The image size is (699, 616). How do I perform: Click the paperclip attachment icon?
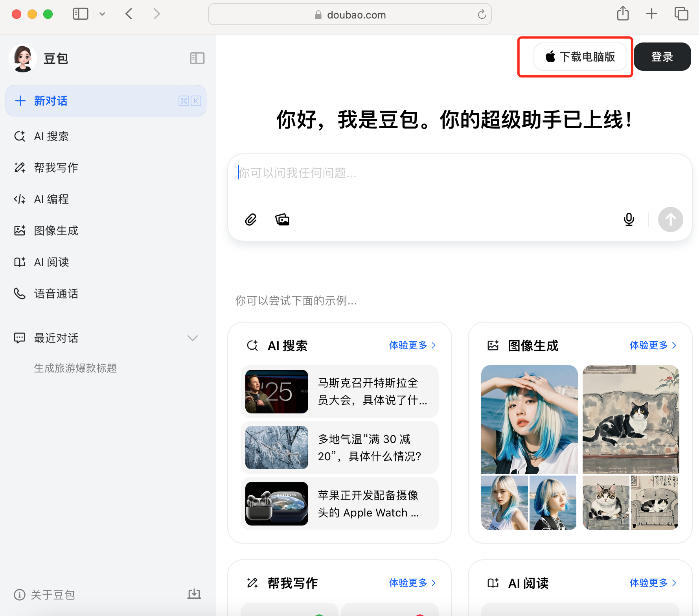251,219
